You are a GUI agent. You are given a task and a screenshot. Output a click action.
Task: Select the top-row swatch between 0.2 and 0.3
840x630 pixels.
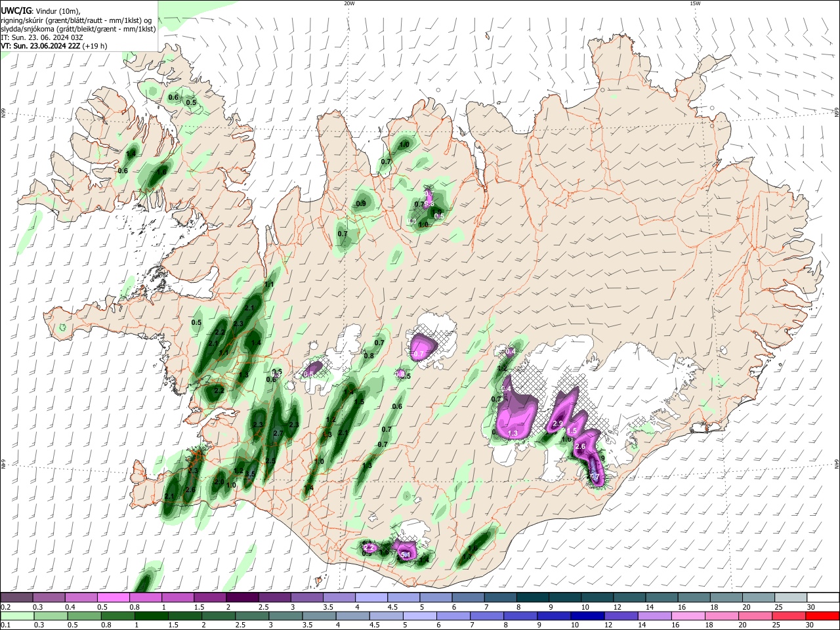[16, 598]
